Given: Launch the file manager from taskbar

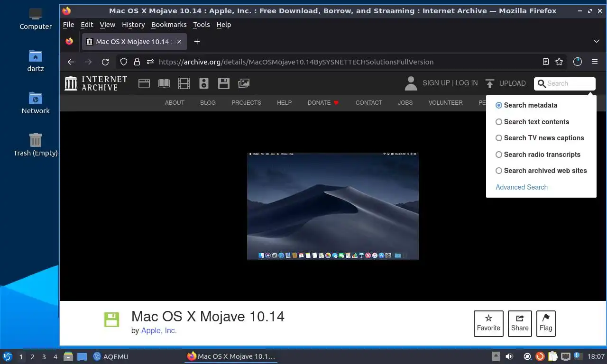Looking at the screenshot, I should (x=68, y=356).
